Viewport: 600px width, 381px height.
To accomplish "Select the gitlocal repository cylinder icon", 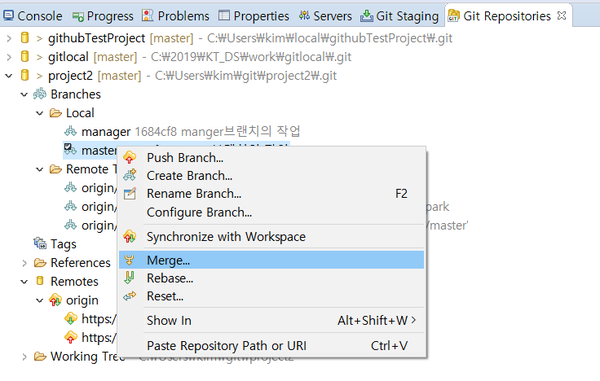I will point(25,56).
